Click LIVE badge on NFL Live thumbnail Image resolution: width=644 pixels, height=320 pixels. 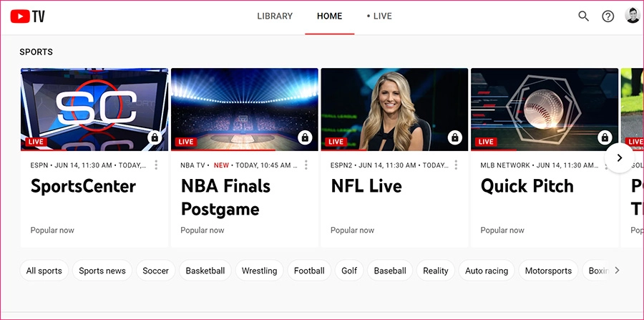tap(336, 142)
